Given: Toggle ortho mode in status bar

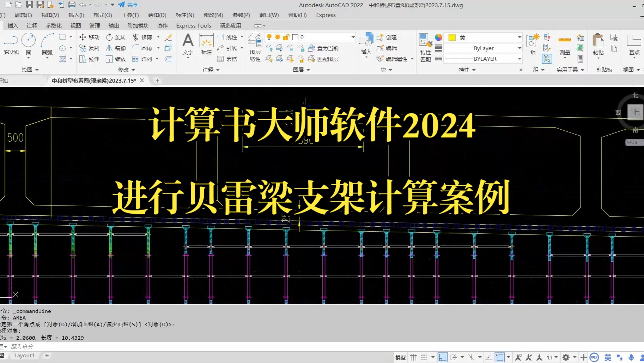Looking at the screenshot, I should click(x=442, y=357).
